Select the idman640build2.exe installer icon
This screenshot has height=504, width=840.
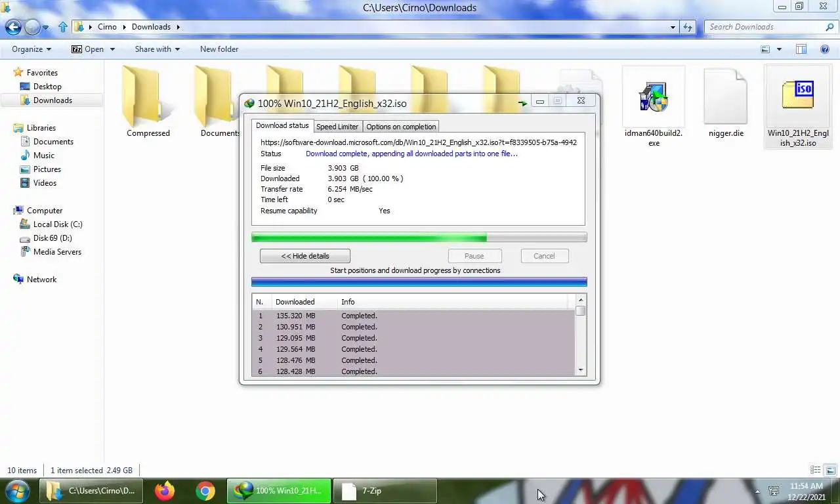click(654, 97)
